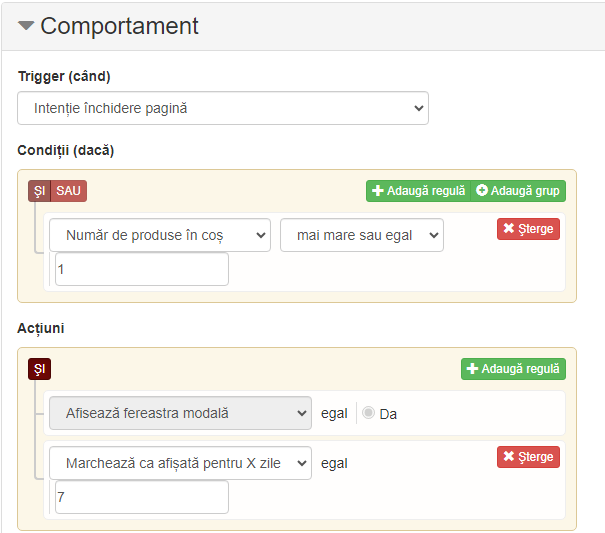The width and height of the screenshot is (605, 533).
Task: Click Adaugă regulă in Condiții group
Action: pyautogui.click(x=418, y=191)
